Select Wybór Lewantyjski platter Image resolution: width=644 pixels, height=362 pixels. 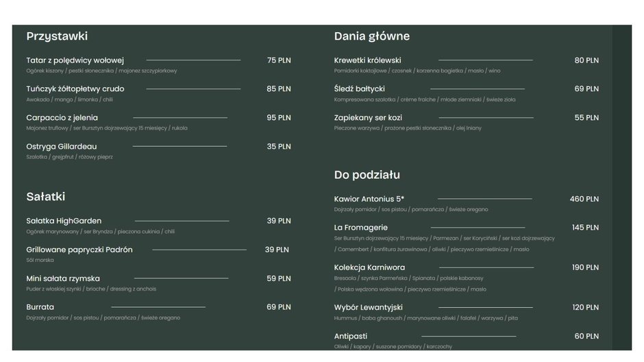(x=369, y=307)
